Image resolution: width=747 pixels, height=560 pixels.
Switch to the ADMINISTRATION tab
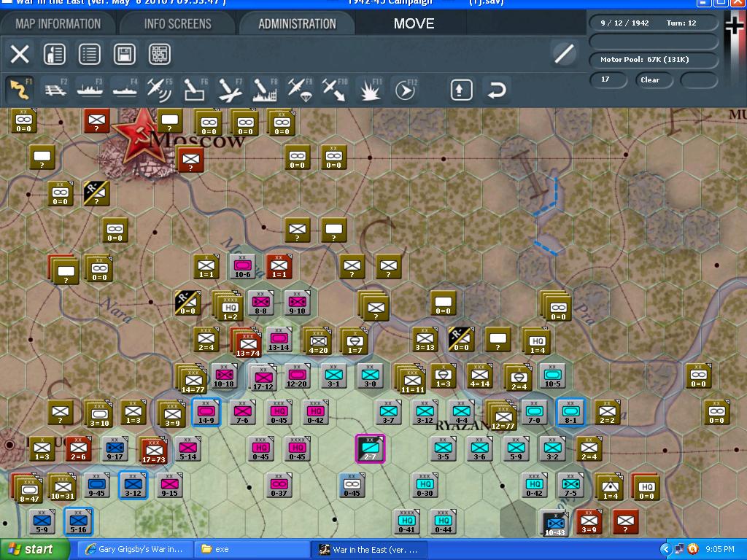click(x=298, y=24)
